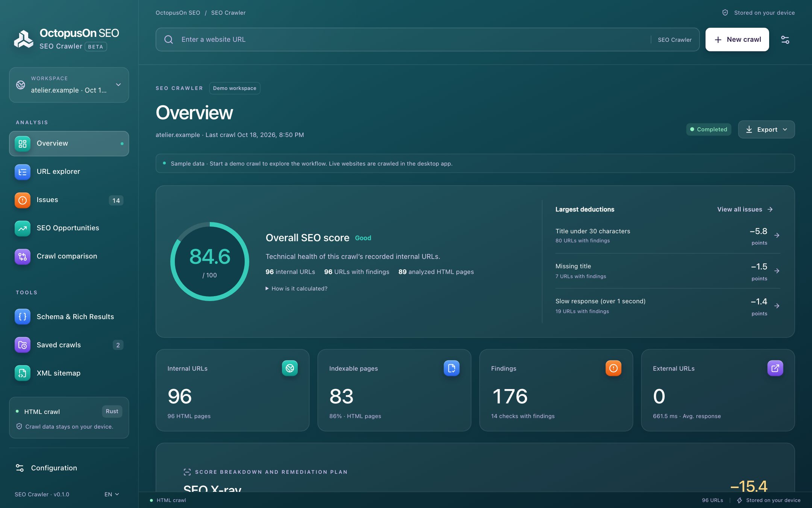Click the orange Issues alert icon in sidebar
The image size is (812, 508).
pos(23,200)
